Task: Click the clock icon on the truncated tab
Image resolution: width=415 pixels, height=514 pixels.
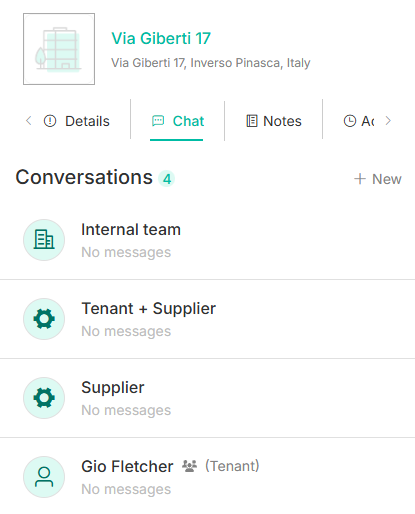Action: point(350,121)
